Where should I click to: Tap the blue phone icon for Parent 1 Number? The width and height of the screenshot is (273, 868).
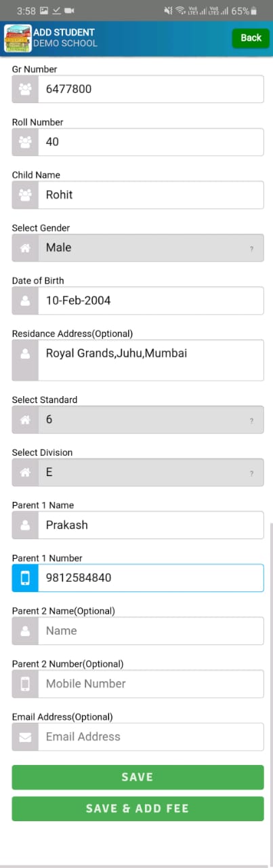(x=25, y=578)
